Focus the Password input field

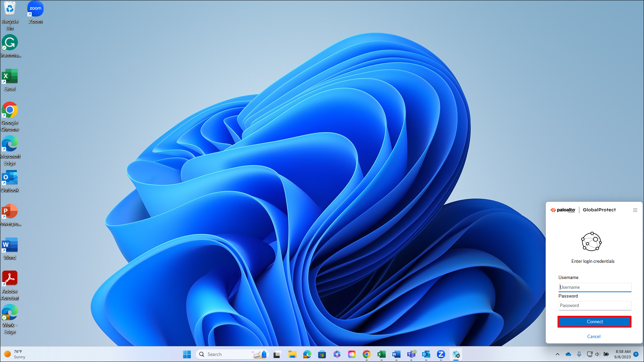pos(594,305)
